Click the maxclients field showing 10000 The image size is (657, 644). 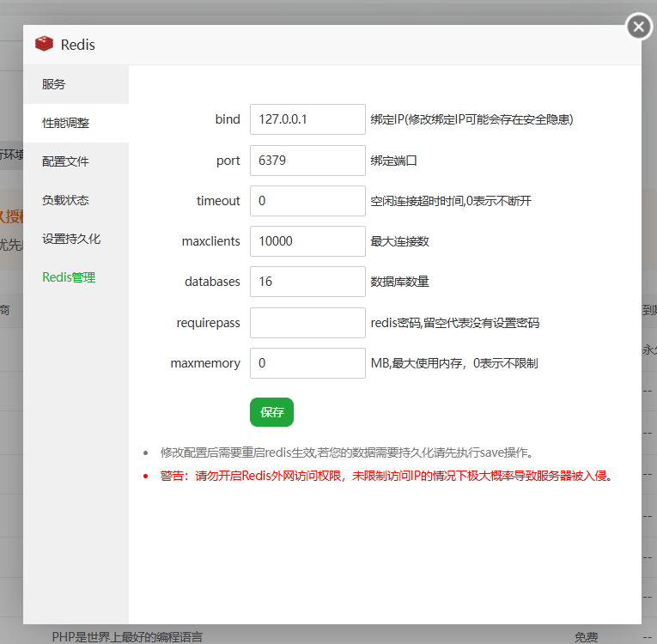(x=307, y=241)
